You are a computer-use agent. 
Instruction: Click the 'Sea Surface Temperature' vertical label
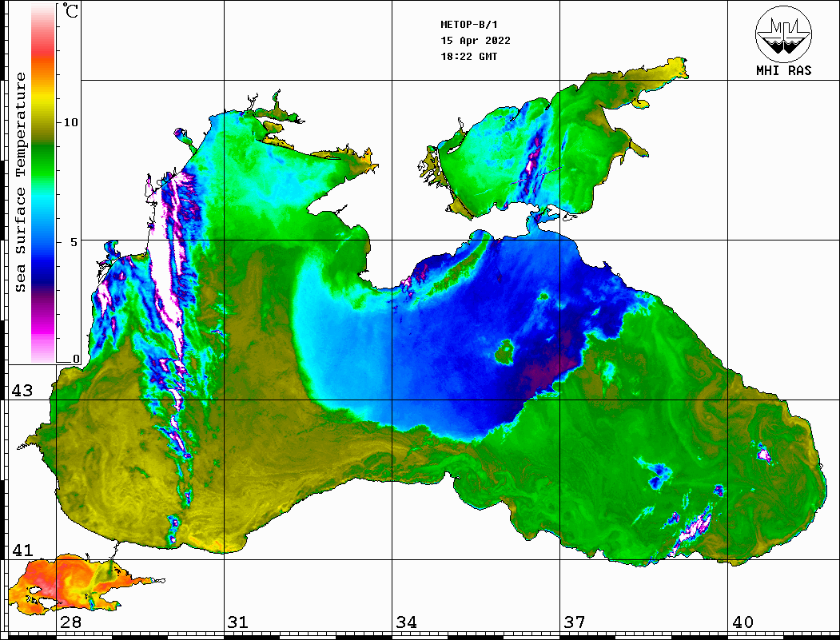pos(20,182)
